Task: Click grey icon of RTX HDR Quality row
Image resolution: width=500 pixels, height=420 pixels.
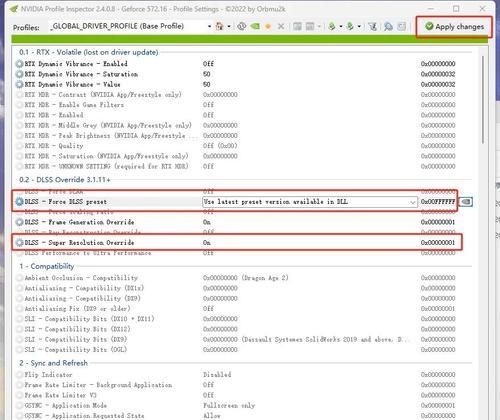Action: (20, 146)
